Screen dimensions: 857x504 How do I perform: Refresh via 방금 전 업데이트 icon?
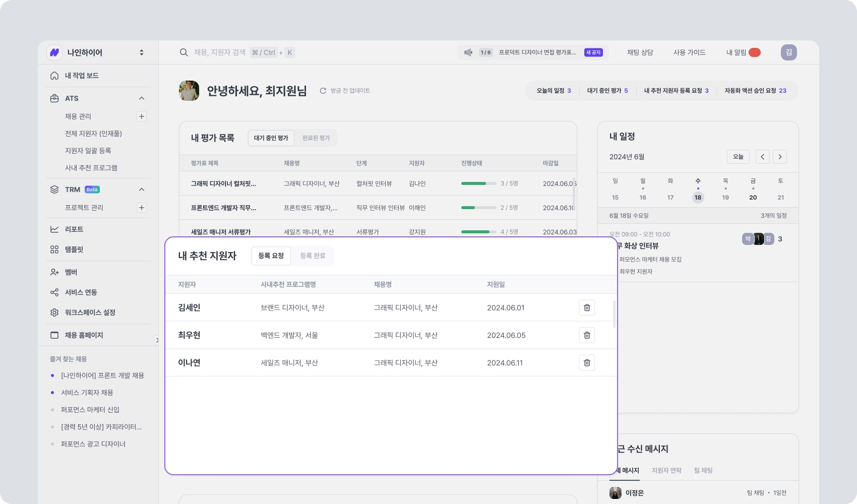pos(323,91)
